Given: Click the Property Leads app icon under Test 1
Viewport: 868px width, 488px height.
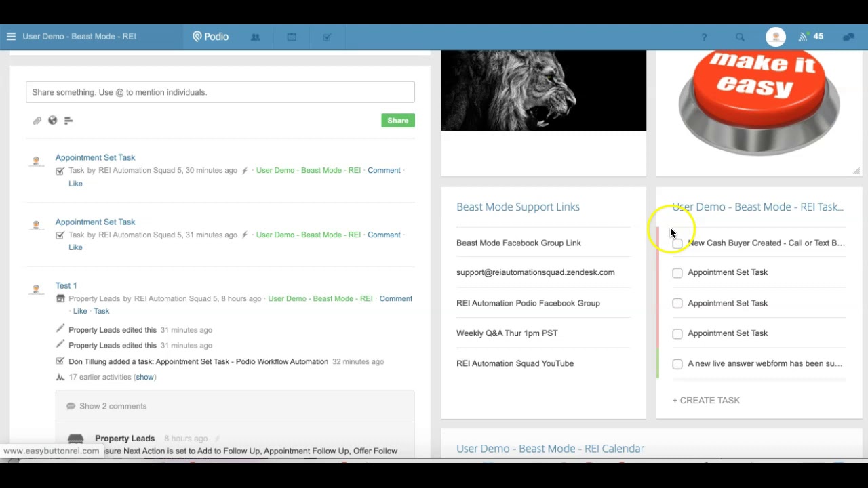Looking at the screenshot, I should [x=60, y=298].
